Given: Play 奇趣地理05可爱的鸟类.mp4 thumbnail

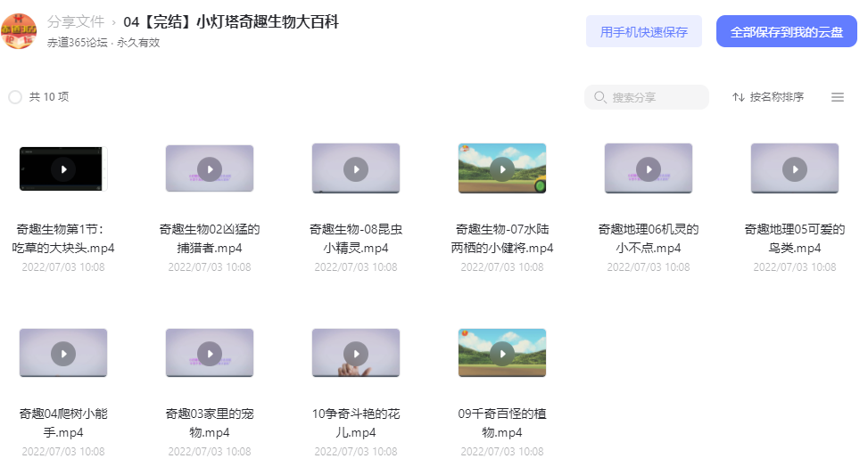Looking at the screenshot, I should coord(794,168).
